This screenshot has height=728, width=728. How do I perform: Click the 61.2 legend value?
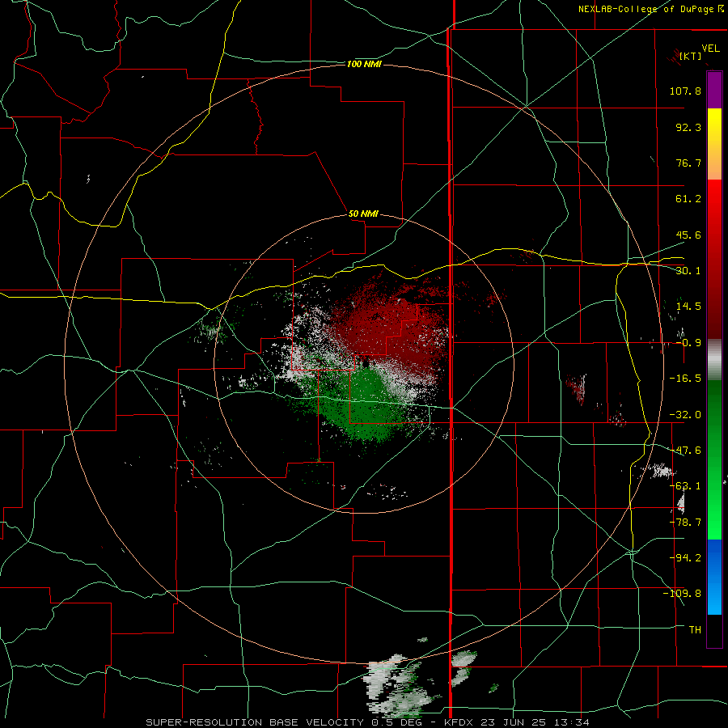688,199
